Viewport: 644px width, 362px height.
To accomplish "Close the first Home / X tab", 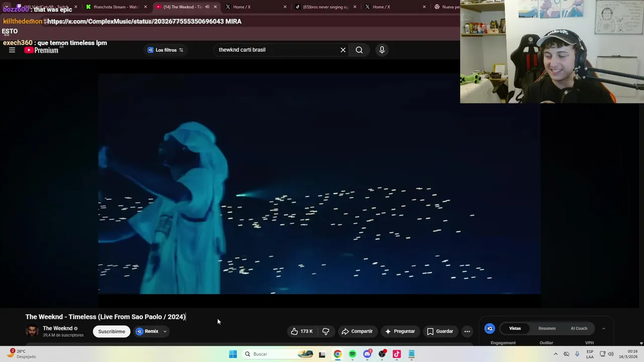I will [285, 7].
